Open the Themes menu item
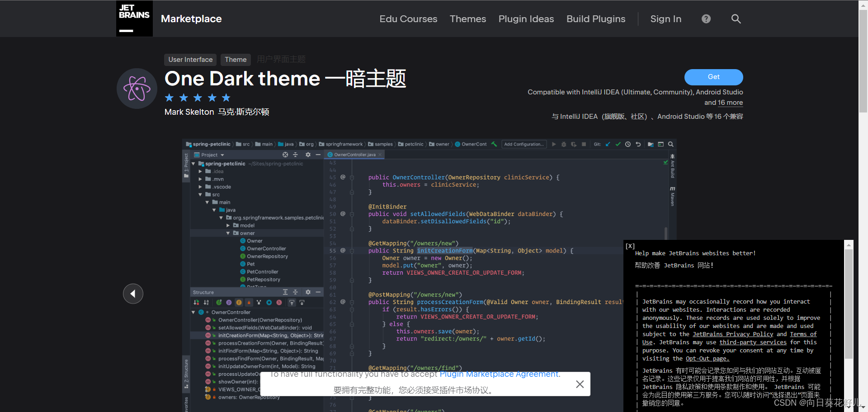This screenshot has width=868, height=412. pos(468,19)
